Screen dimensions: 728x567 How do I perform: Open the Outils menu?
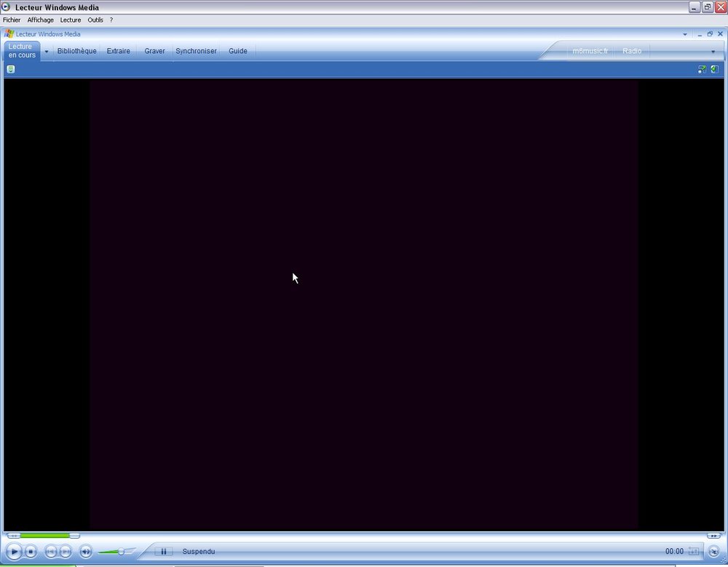(95, 20)
